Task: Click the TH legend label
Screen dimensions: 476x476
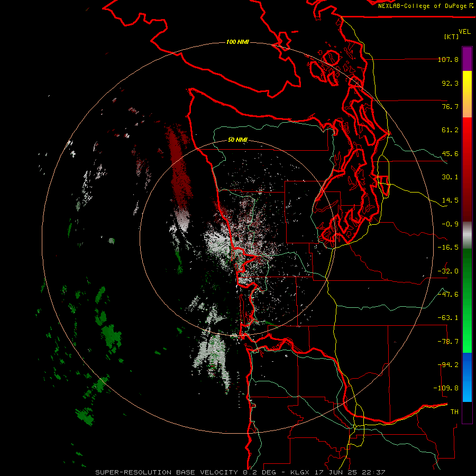Action: pos(454,411)
